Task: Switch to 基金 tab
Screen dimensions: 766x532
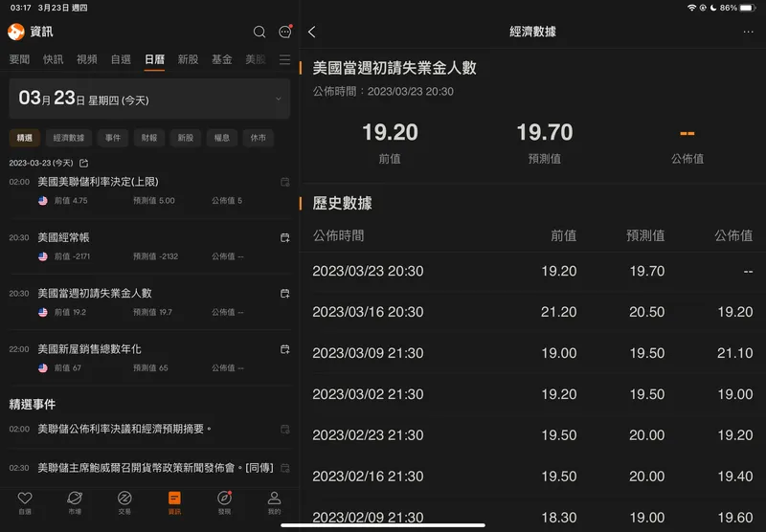Action: click(222, 59)
